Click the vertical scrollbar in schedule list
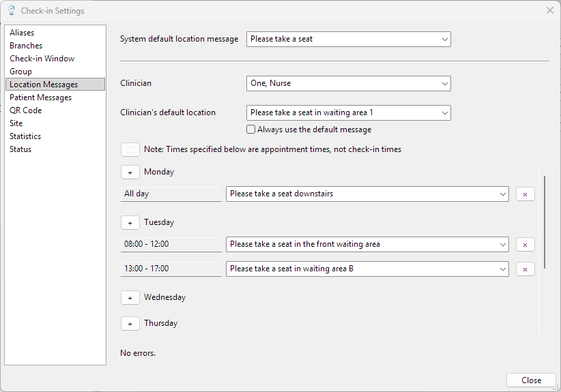The image size is (561, 392). click(544, 222)
